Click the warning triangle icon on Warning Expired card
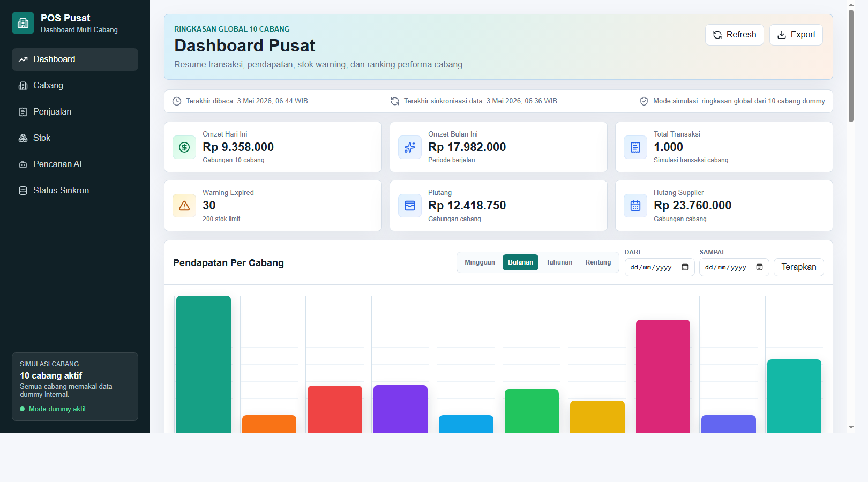 [x=184, y=206]
